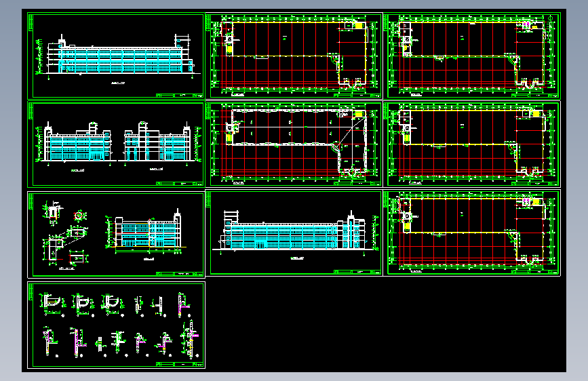588x381 pixels.
Task: Select the sheet with two side elevations
Action: click(x=116, y=144)
